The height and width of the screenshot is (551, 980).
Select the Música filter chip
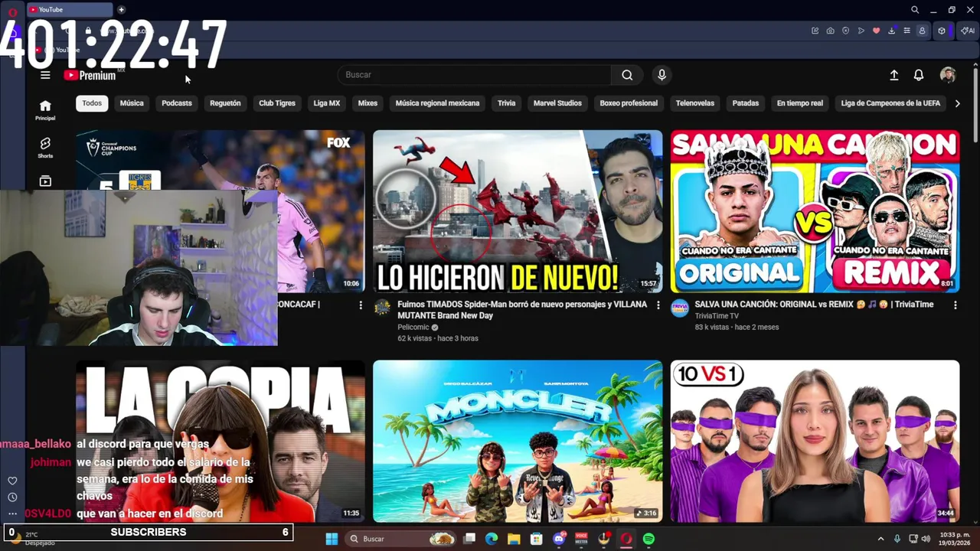pyautogui.click(x=132, y=103)
